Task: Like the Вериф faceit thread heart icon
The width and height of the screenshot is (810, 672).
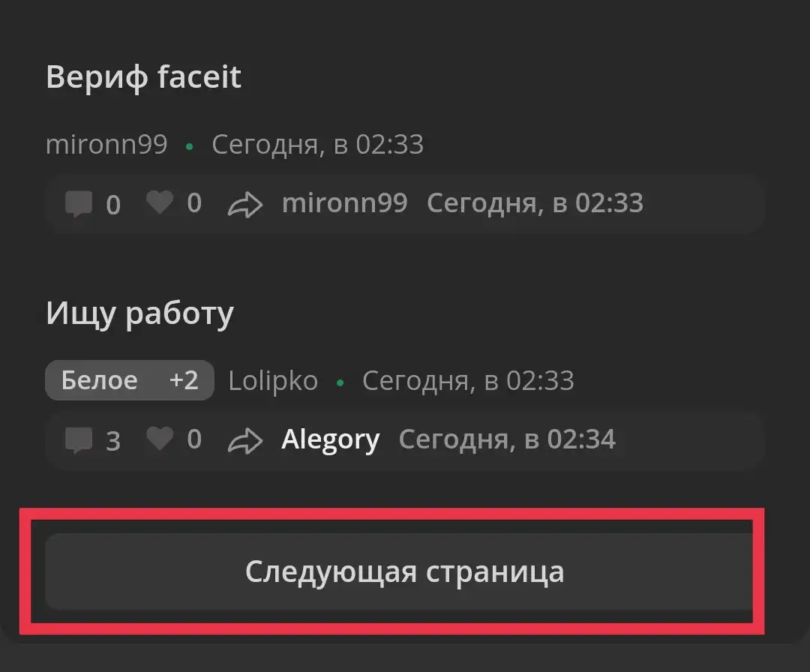Action: pos(160,202)
